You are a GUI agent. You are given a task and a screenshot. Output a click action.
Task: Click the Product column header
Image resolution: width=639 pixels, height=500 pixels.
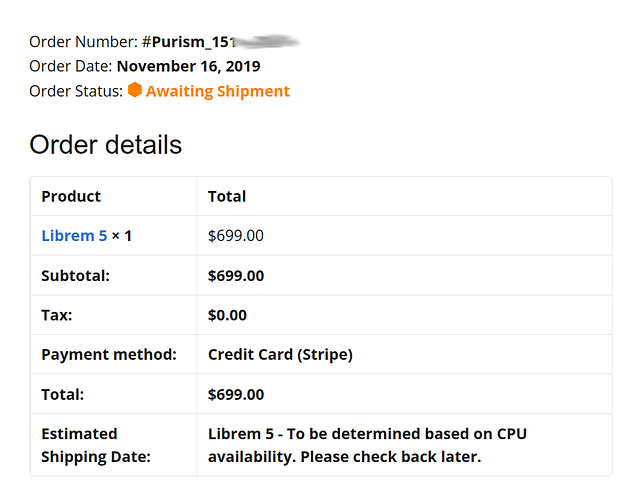coord(71,196)
